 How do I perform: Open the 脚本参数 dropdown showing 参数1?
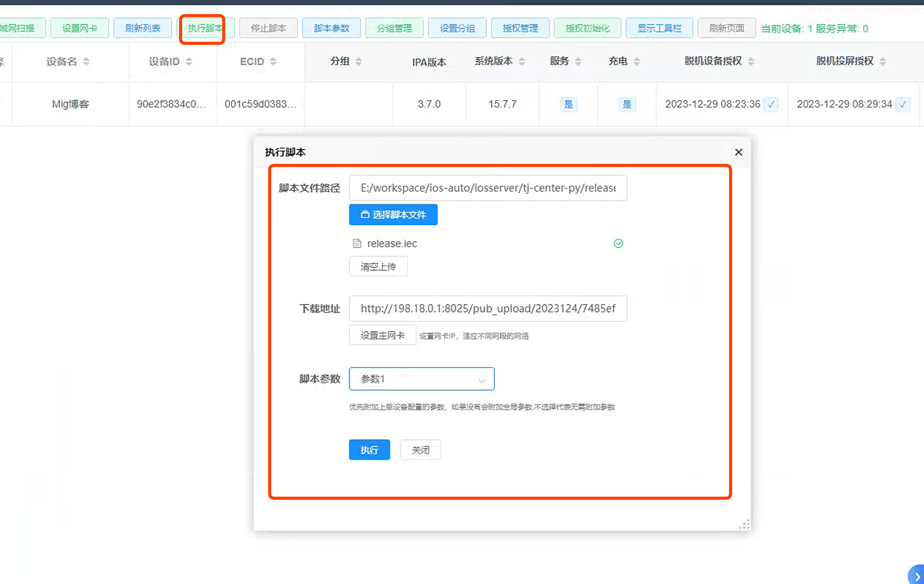tap(421, 379)
